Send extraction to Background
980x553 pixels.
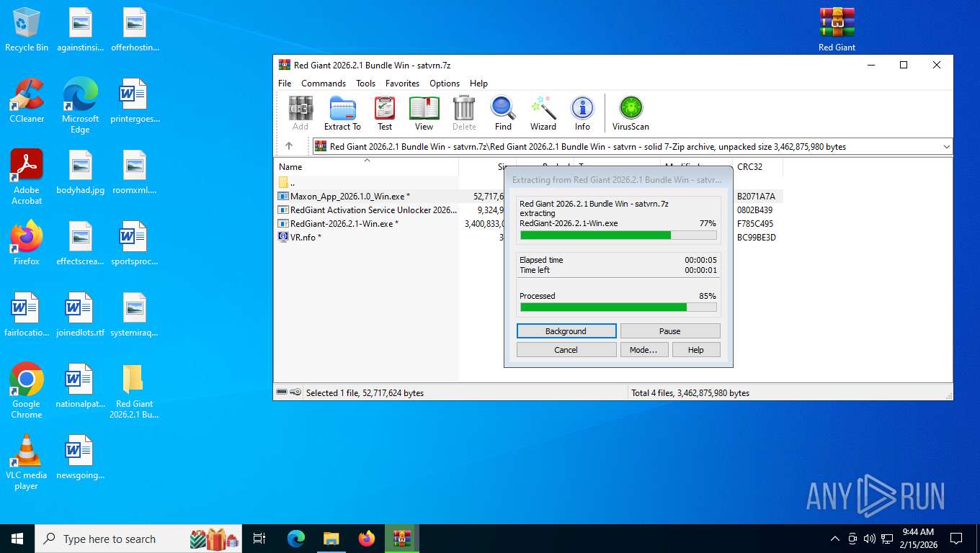click(x=566, y=331)
